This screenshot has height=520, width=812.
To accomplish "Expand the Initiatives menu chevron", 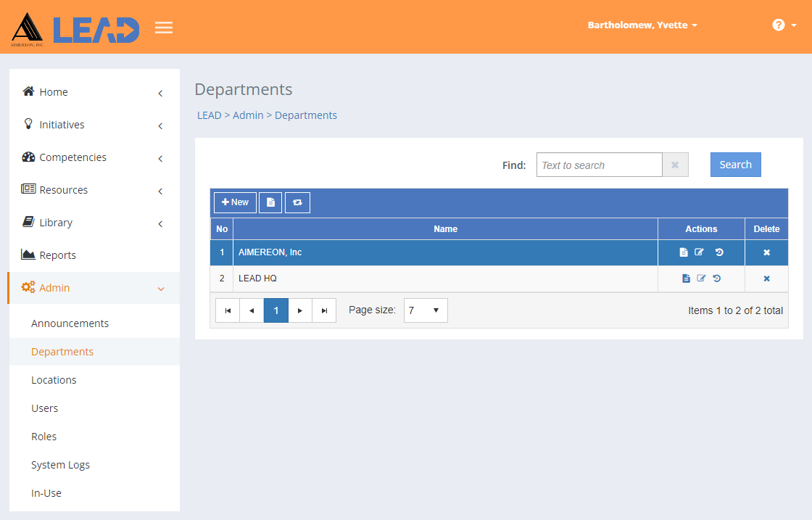I will 160,126.
